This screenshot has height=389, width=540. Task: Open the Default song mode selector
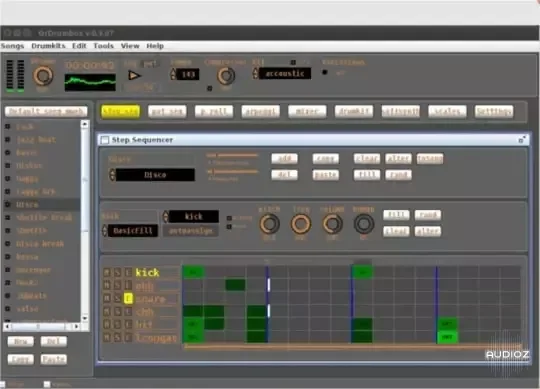click(x=46, y=111)
